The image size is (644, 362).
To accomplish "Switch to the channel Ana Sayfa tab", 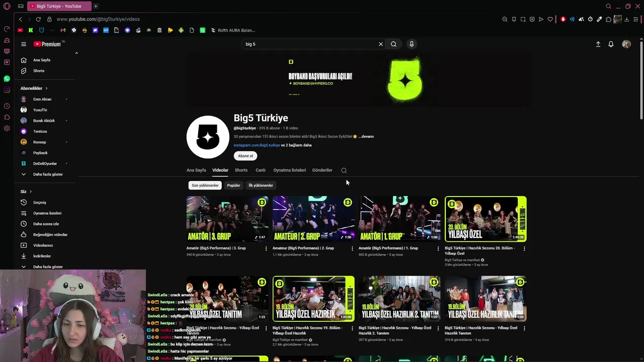I will [196, 170].
